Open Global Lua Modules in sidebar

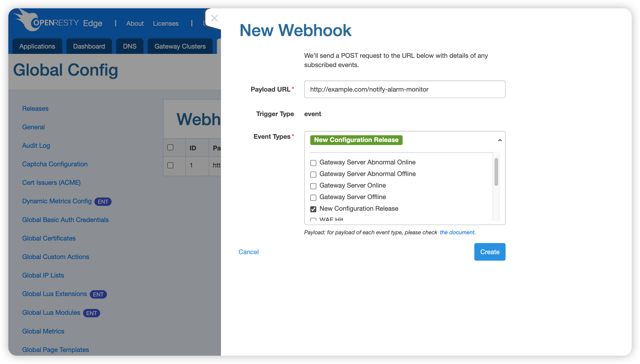pos(51,312)
